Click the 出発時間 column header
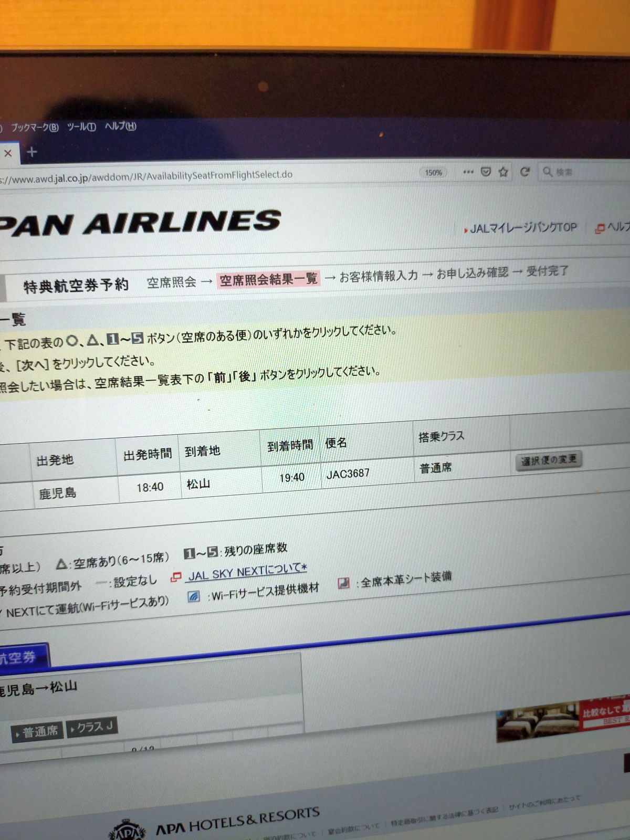Screen dimensions: 630x840 (x=148, y=455)
